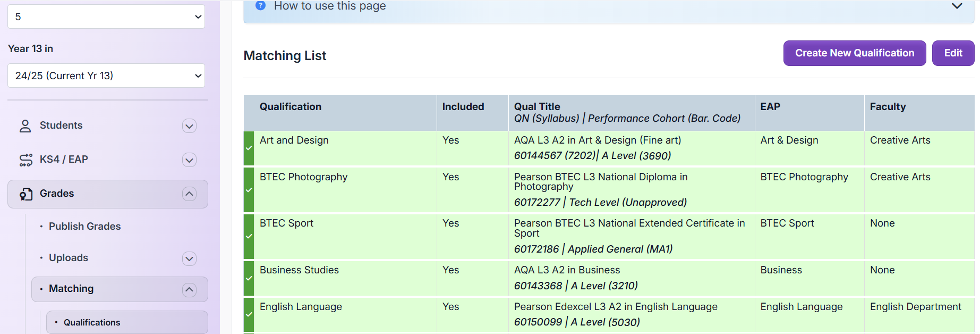Collapse the Matching submenu chevron
Image resolution: width=980 pixels, height=334 pixels.
tap(189, 289)
